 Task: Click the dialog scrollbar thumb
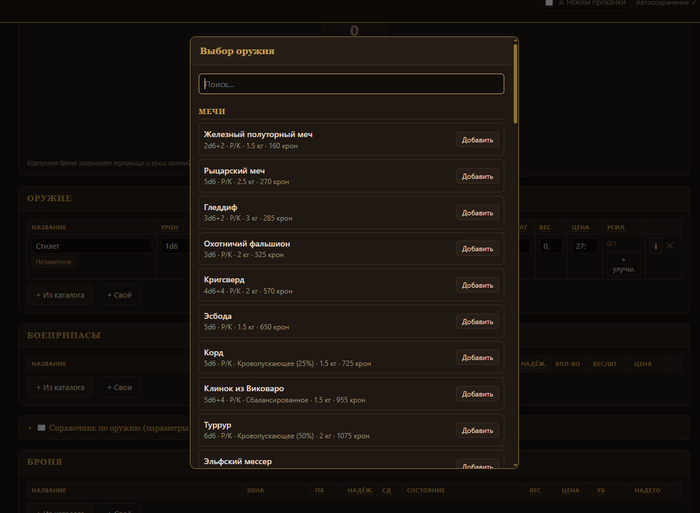point(516,83)
